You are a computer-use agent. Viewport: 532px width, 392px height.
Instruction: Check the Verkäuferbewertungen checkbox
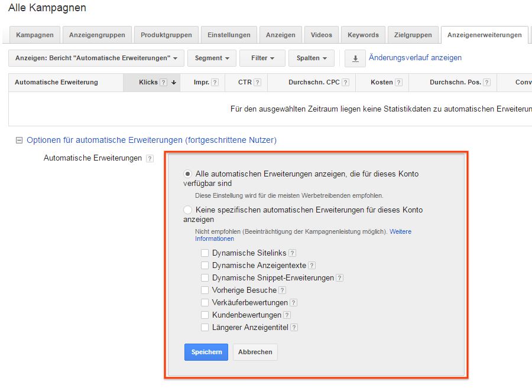point(205,302)
